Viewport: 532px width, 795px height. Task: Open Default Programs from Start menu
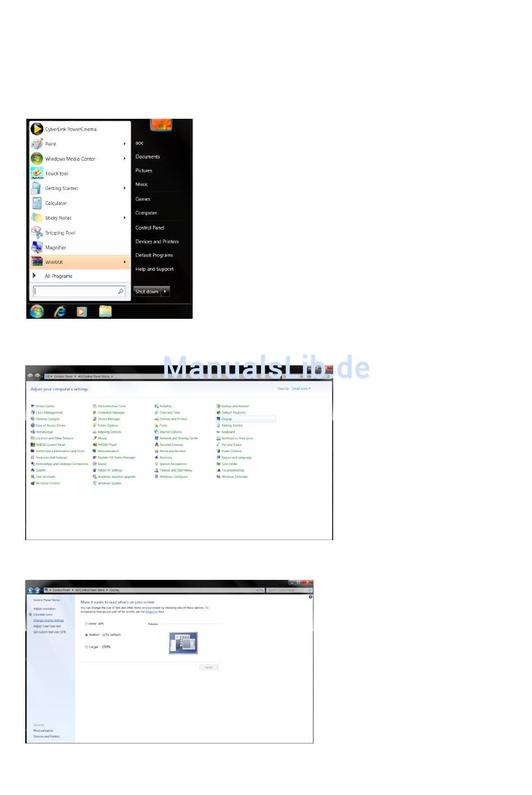(x=154, y=255)
